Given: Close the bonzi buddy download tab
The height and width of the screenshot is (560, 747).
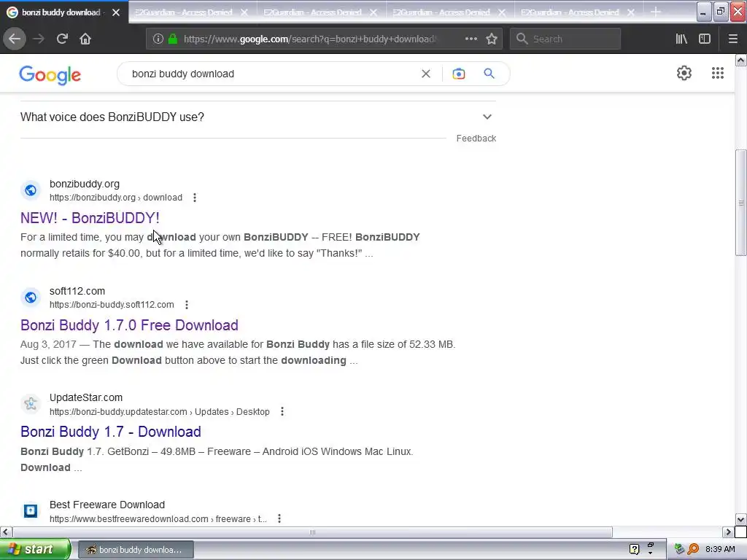Looking at the screenshot, I should tap(116, 12).
